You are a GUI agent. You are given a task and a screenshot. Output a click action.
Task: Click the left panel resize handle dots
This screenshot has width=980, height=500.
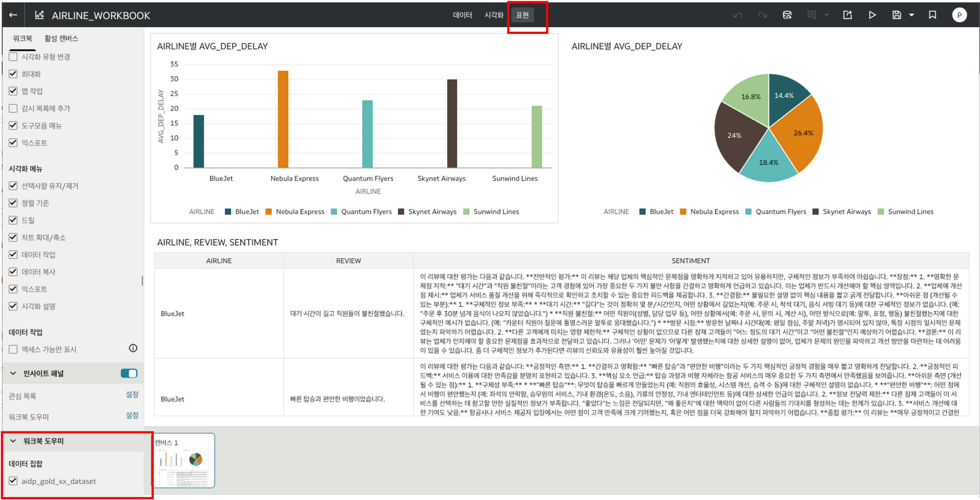coord(142,281)
